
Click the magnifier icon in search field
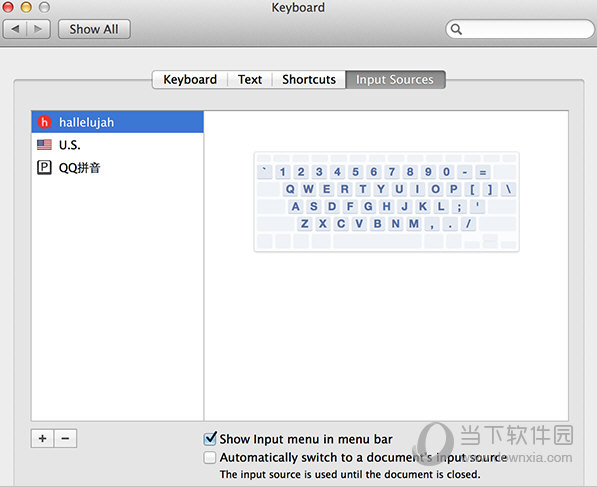pos(456,29)
